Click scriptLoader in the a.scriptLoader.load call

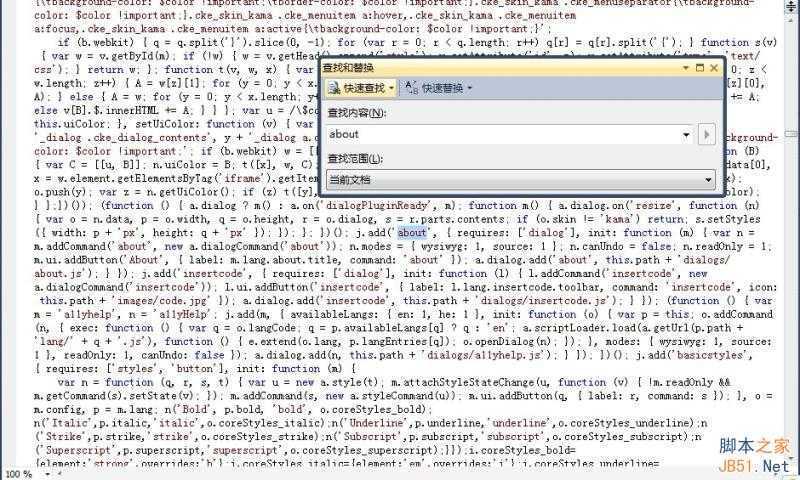pyautogui.click(x=567, y=328)
